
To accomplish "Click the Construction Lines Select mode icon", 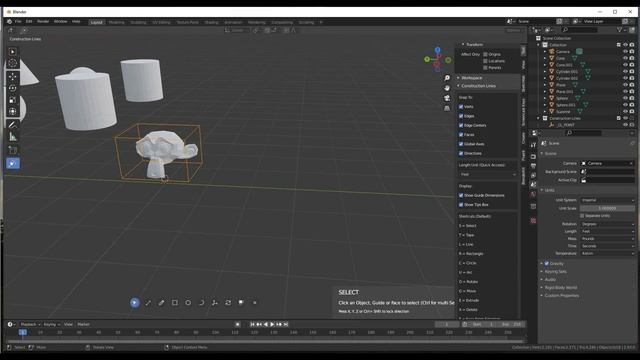I will click(134, 303).
